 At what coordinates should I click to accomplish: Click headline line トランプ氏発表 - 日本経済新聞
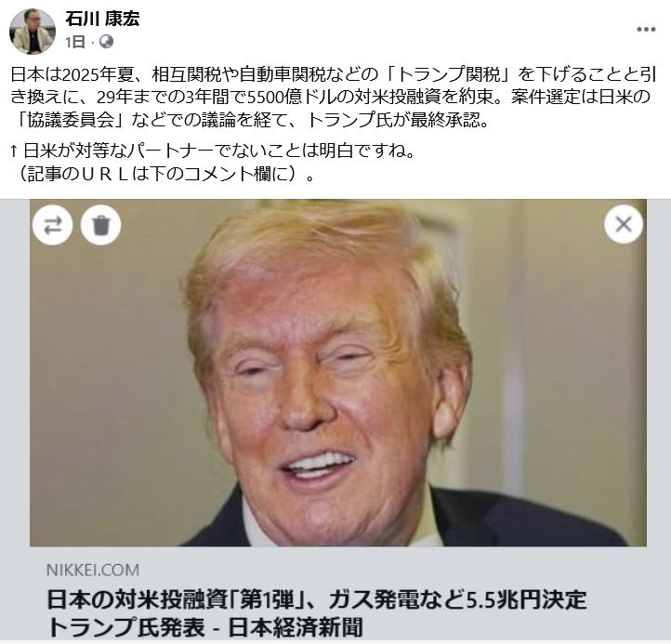[x=204, y=627]
